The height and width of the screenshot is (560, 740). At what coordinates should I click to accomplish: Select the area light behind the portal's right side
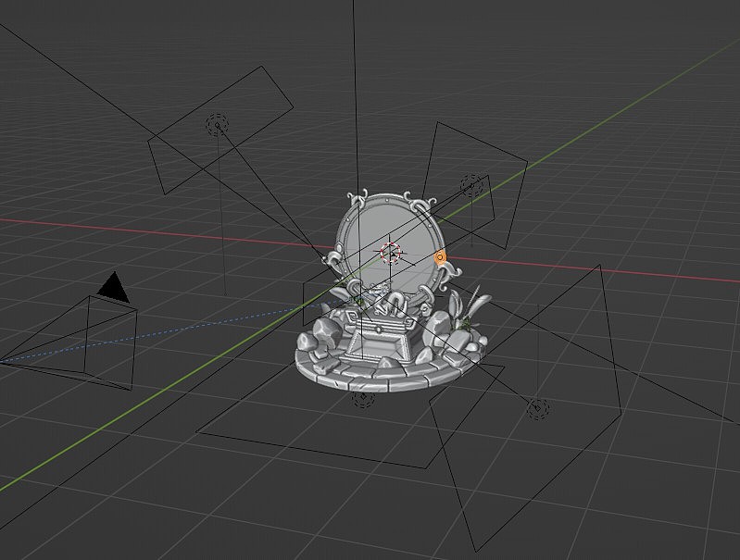point(472,185)
